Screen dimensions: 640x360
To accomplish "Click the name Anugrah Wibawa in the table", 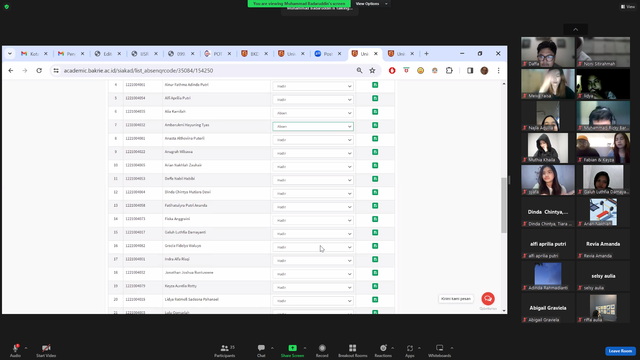I will (x=178, y=152).
